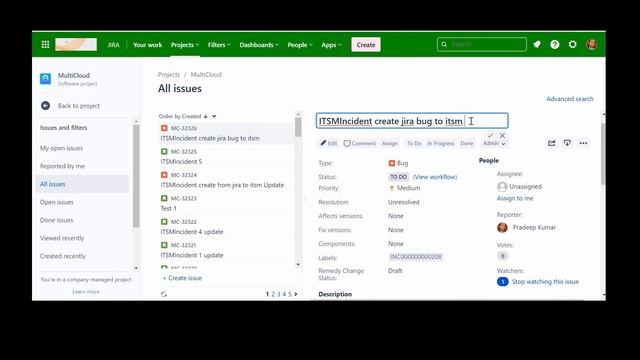Image resolution: width=640 pixels, height=360 pixels.
Task: Click the In Progress transition button
Action: (x=440, y=143)
